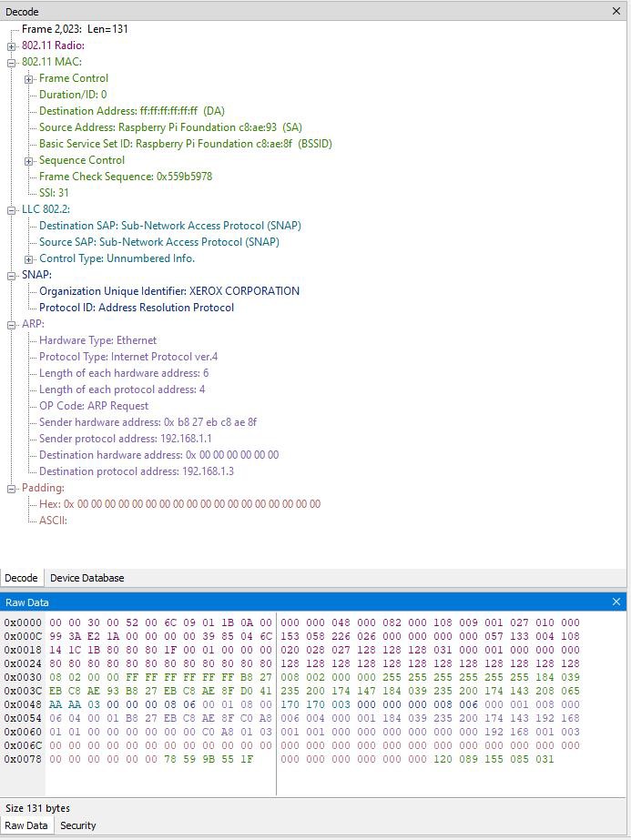This screenshot has height=840, width=631.
Task: Expand Control Type Unnumbered Info node
Action: (x=28, y=259)
